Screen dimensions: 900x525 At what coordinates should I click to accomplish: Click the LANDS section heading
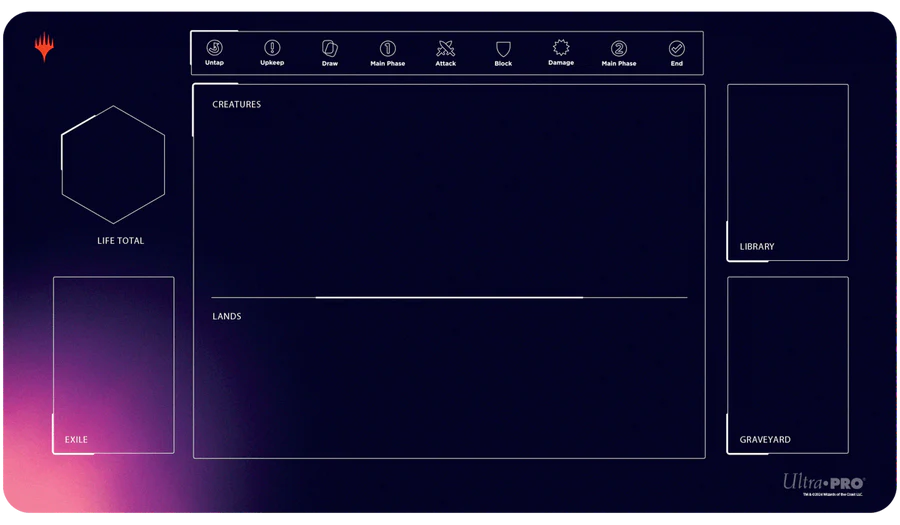(x=227, y=317)
